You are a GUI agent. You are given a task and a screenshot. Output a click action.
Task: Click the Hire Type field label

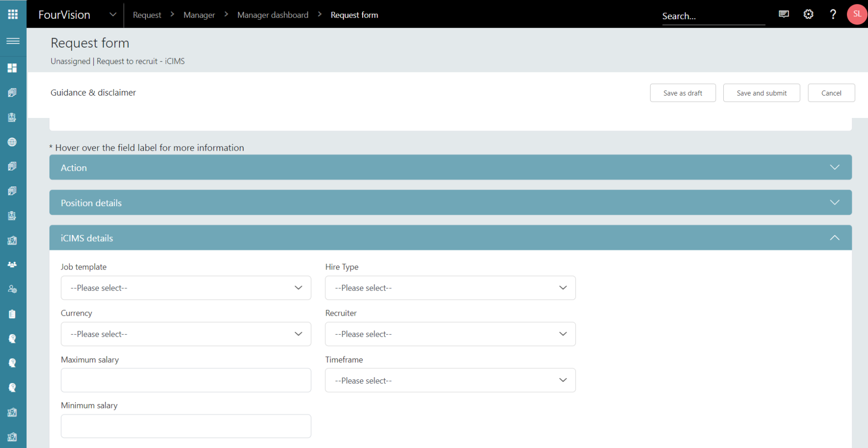pyautogui.click(x=342, y=267)
